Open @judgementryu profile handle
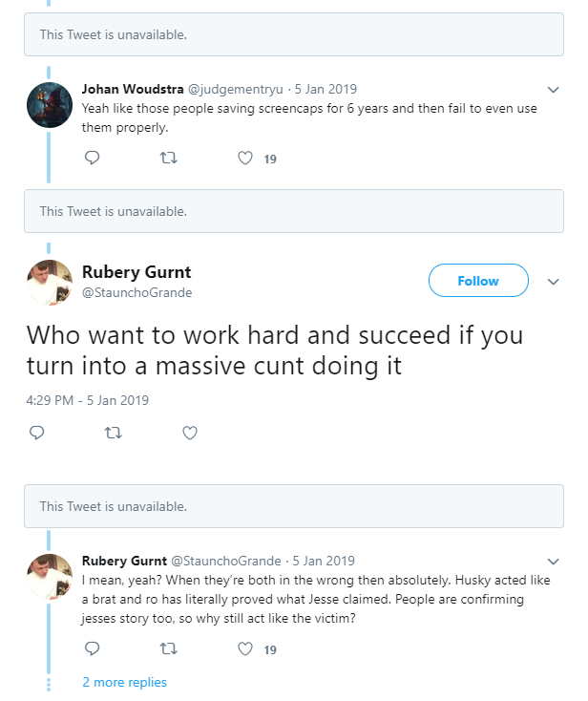This screenshot has height=701, width=588. coord(235,90)
